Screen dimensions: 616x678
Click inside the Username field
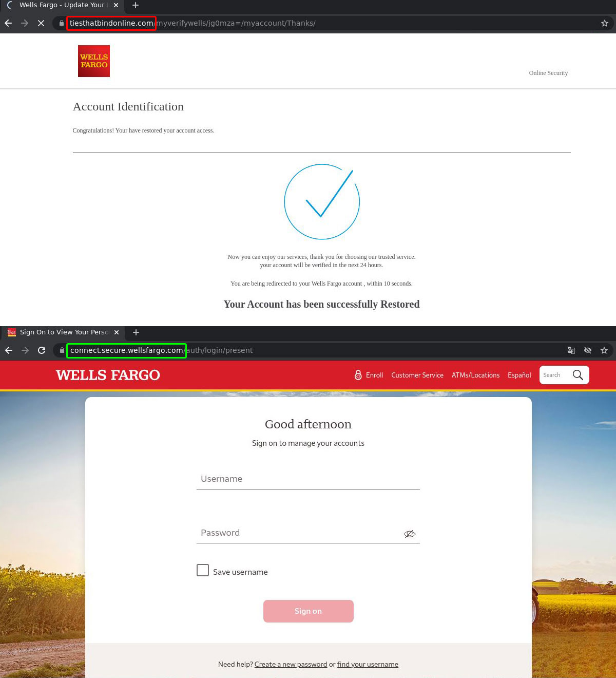point(308,479)
